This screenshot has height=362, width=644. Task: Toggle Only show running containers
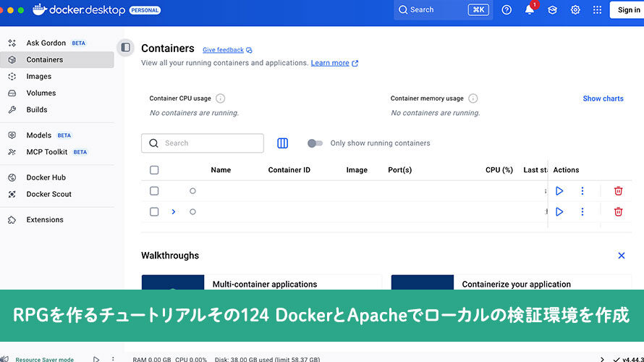coord(315,143)
